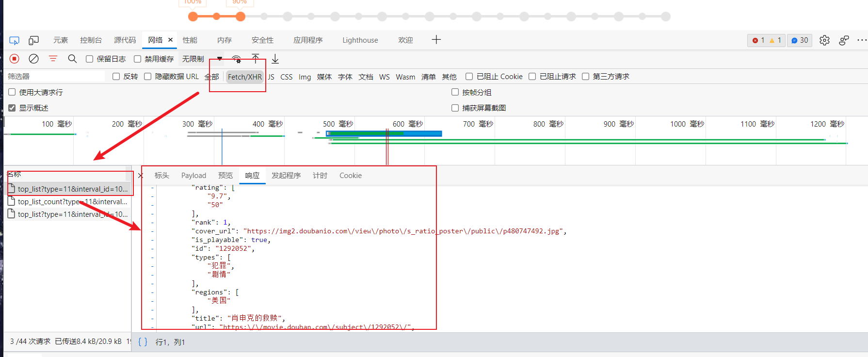Toggle device emulation icon
868x357 pixels.
click(33, 40)
